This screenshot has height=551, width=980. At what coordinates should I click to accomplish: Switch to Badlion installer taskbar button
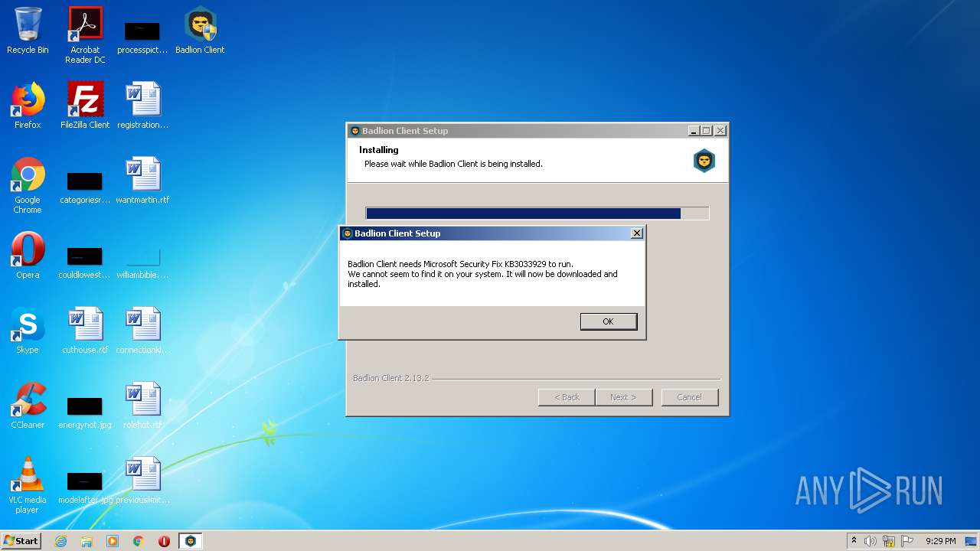191,541
